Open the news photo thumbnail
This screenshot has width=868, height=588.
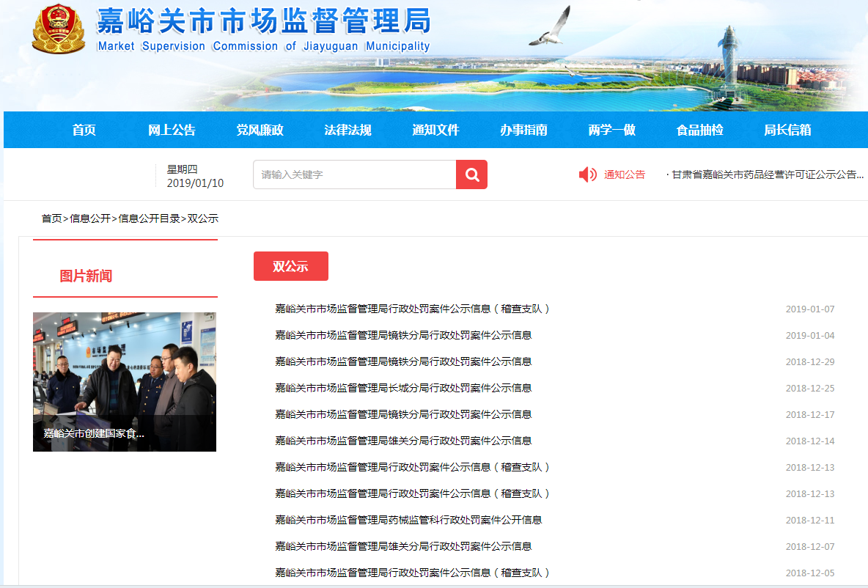pyautogui.click(x=125, y=381)
